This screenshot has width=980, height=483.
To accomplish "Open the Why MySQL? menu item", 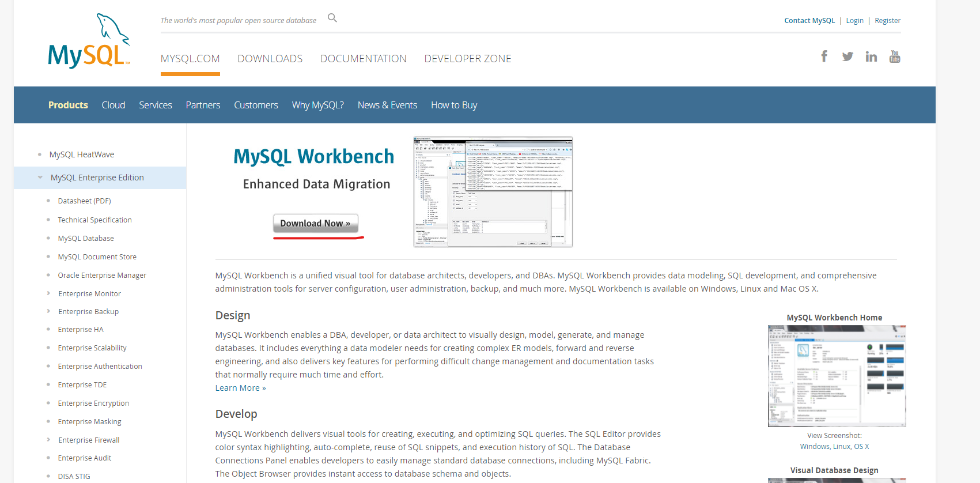I will click(x=318, y=105).
